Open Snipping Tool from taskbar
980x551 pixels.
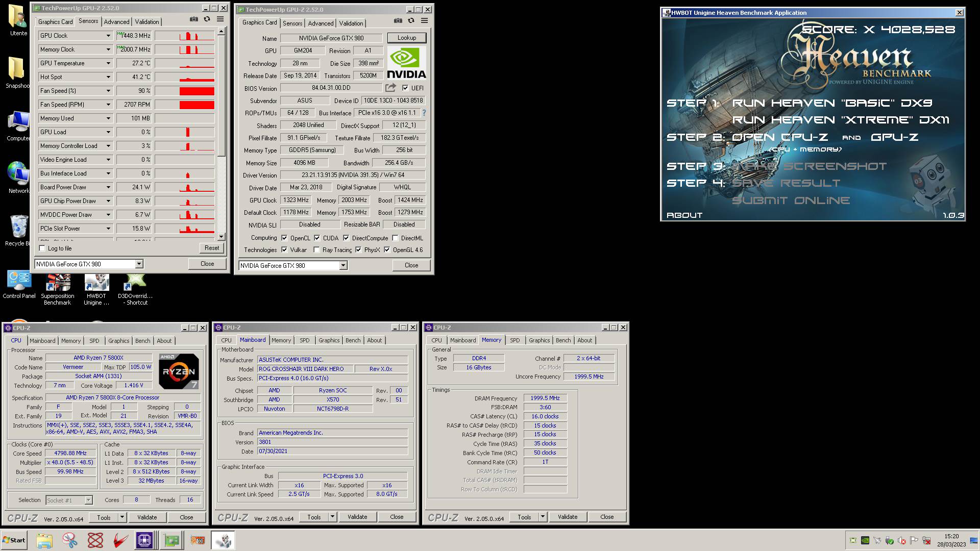click(x=70, y=540)
